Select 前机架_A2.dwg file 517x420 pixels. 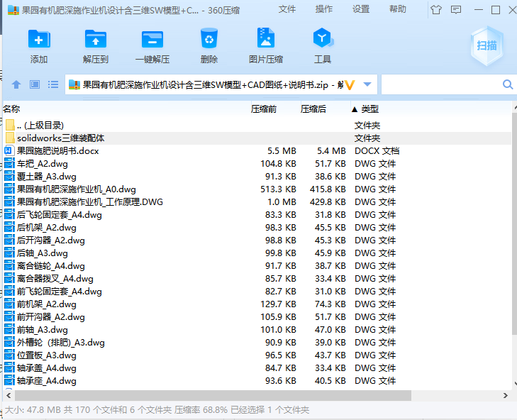pyautogui.click(x=257, y=304)
